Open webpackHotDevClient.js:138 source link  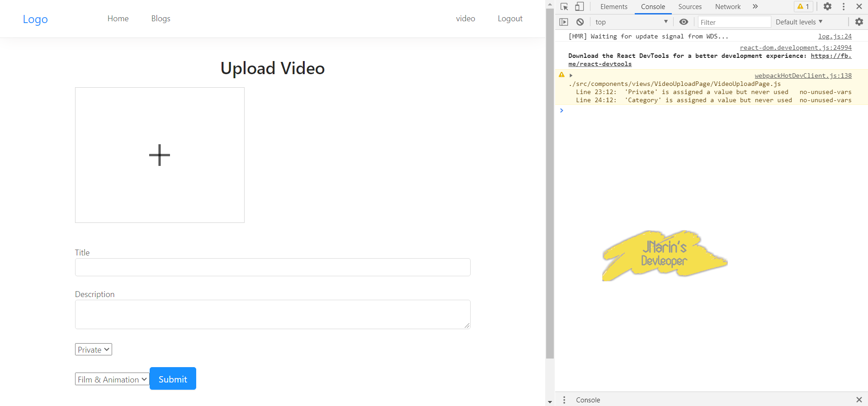(803, 76)
